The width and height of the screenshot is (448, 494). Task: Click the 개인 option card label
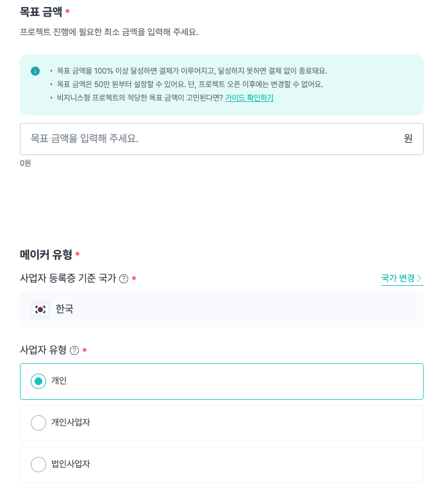pos(59,381)
